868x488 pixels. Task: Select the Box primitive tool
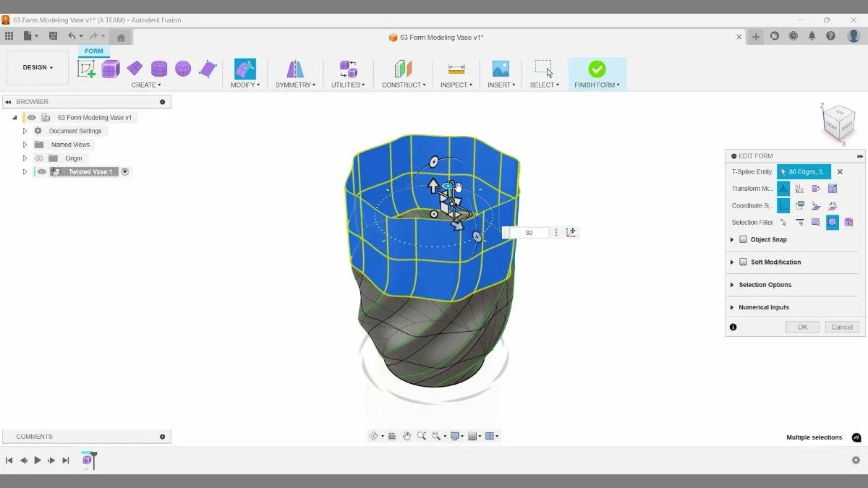click(x=110, y=68)
